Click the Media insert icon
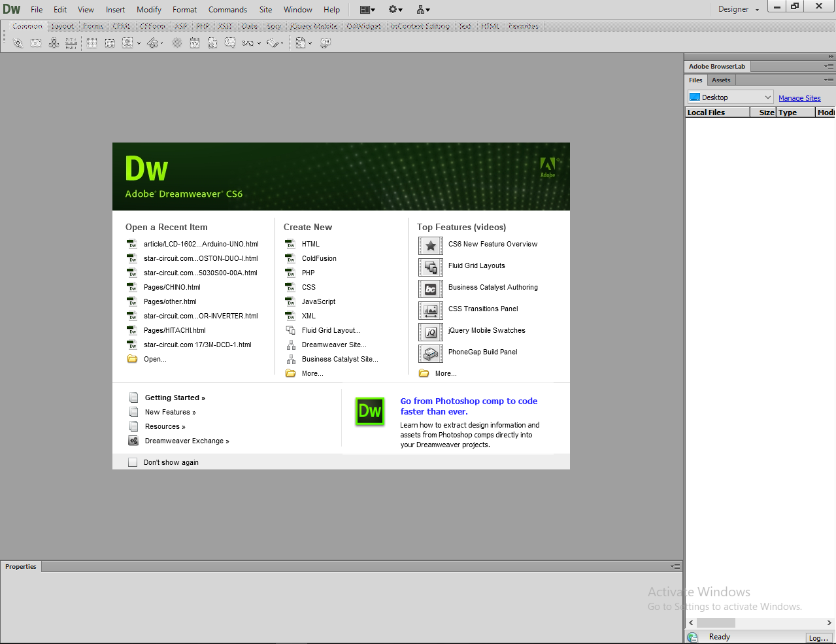836x644 pixels. coord(152,43)
